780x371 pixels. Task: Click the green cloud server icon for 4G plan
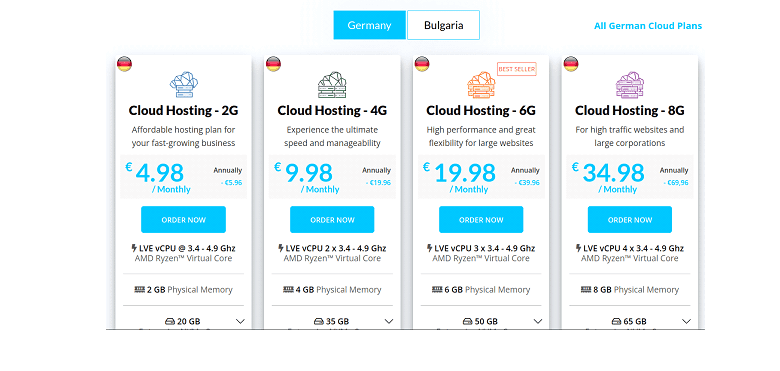[332, 85]
